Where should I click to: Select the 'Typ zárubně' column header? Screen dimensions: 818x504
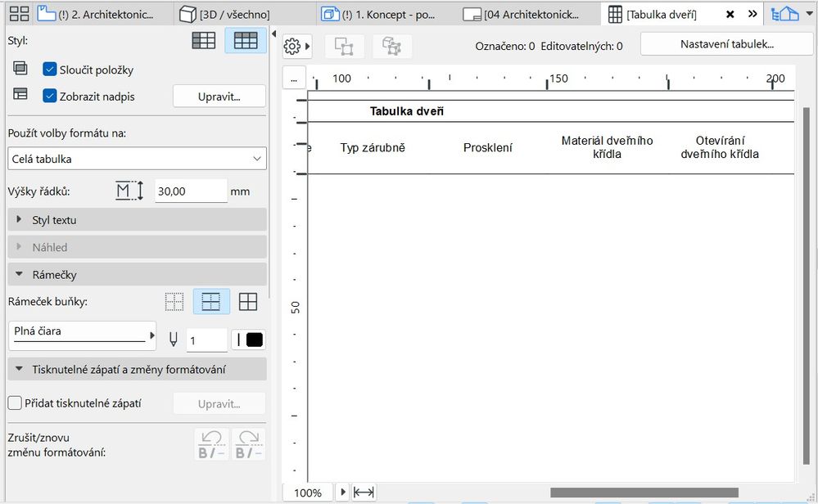click(x=373, y=147)
